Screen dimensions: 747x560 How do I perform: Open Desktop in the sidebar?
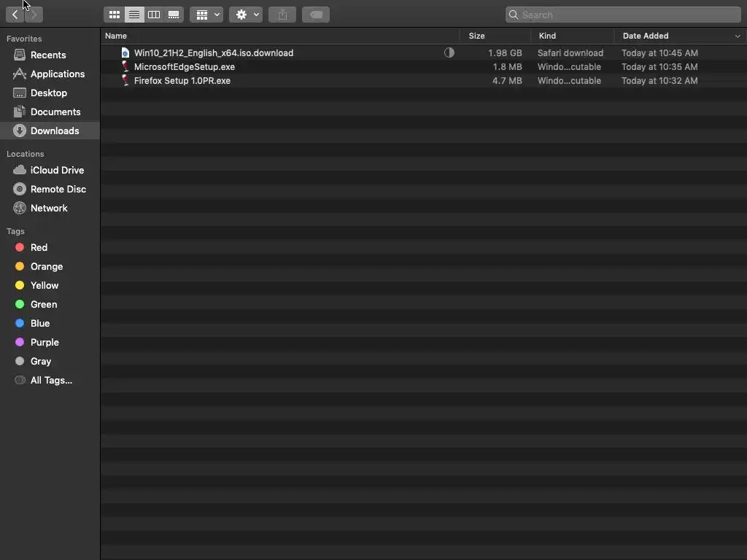pyautogui.click(x=50, y=93)
